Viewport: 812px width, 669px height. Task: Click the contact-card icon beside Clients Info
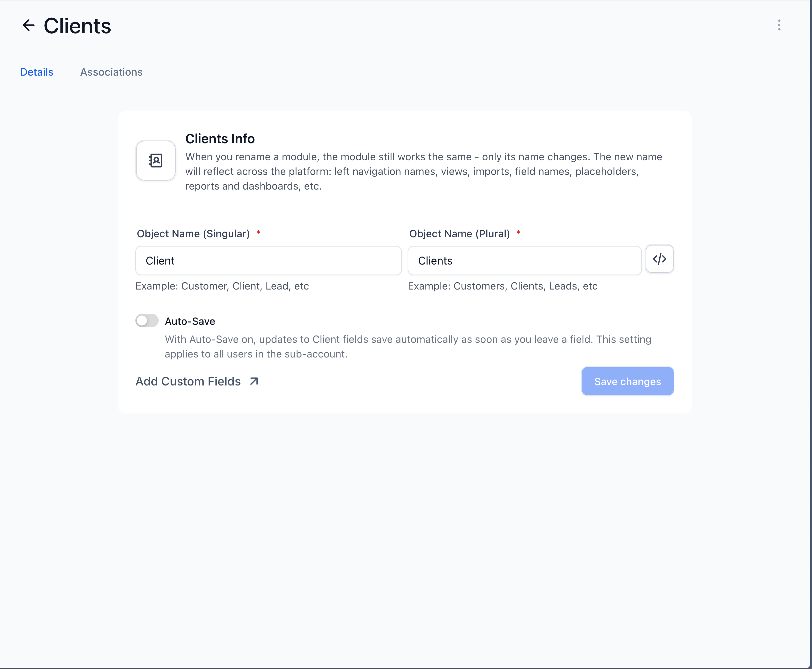point(155,161)
